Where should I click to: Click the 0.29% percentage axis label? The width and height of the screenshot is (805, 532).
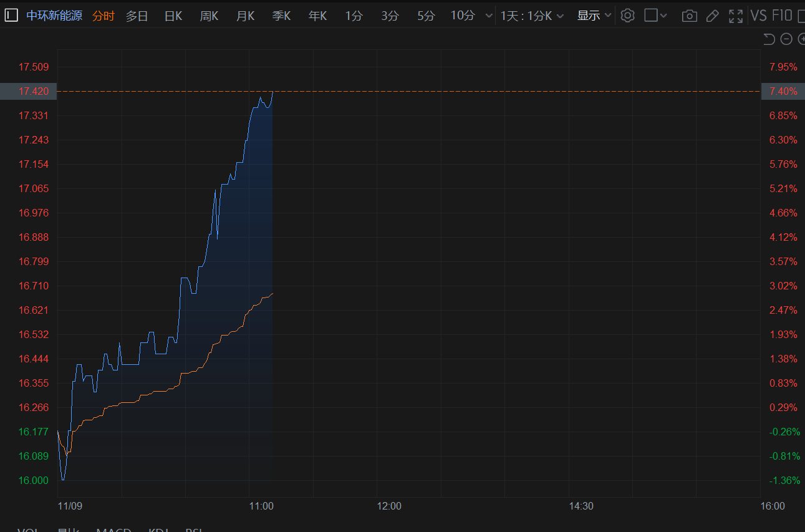[x=783, y=407]
